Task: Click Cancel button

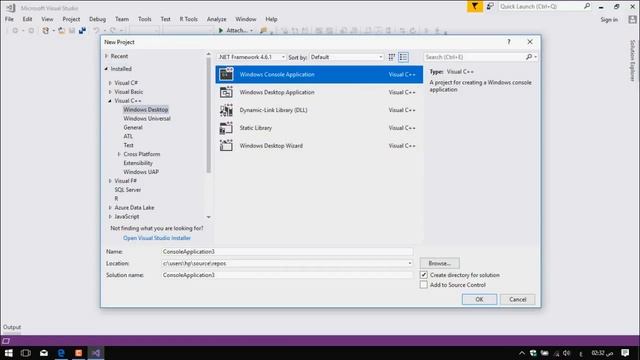Action: [518, 300]
